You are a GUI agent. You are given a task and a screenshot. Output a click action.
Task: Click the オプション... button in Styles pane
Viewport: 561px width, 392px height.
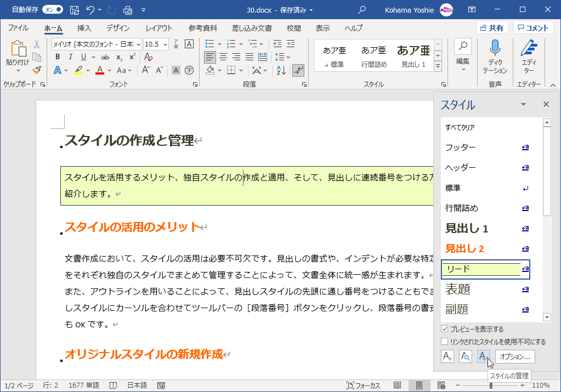pos(515,356)
